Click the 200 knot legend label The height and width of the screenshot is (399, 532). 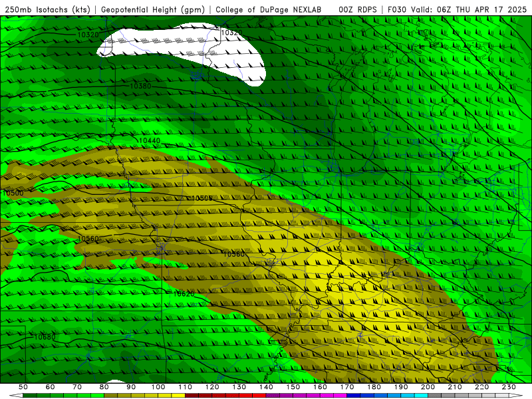coord(428,387)
